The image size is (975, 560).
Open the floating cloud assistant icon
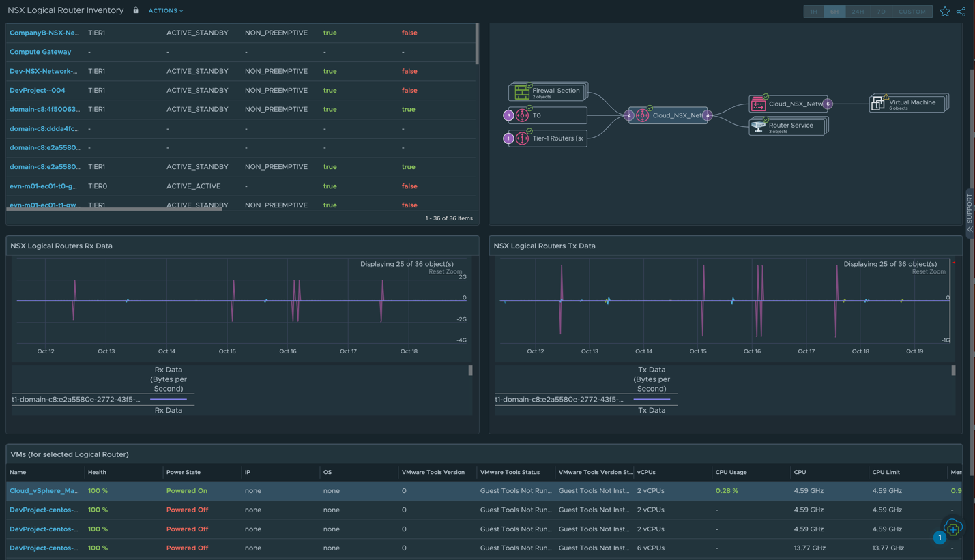[x=952, y=528]
